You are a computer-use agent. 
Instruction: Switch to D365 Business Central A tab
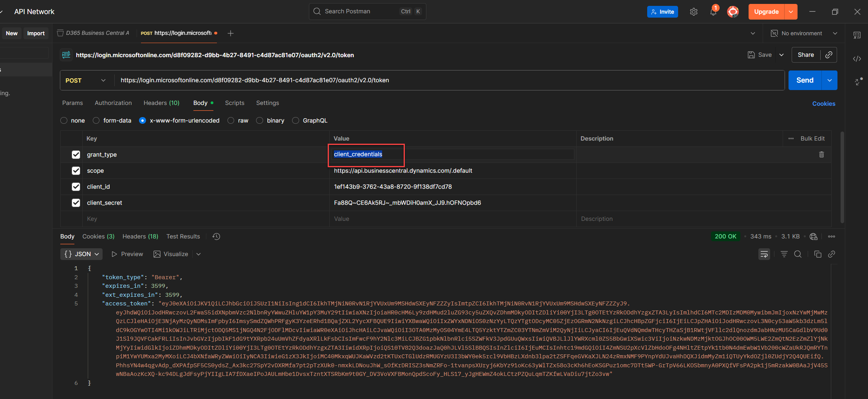[93, 33]
